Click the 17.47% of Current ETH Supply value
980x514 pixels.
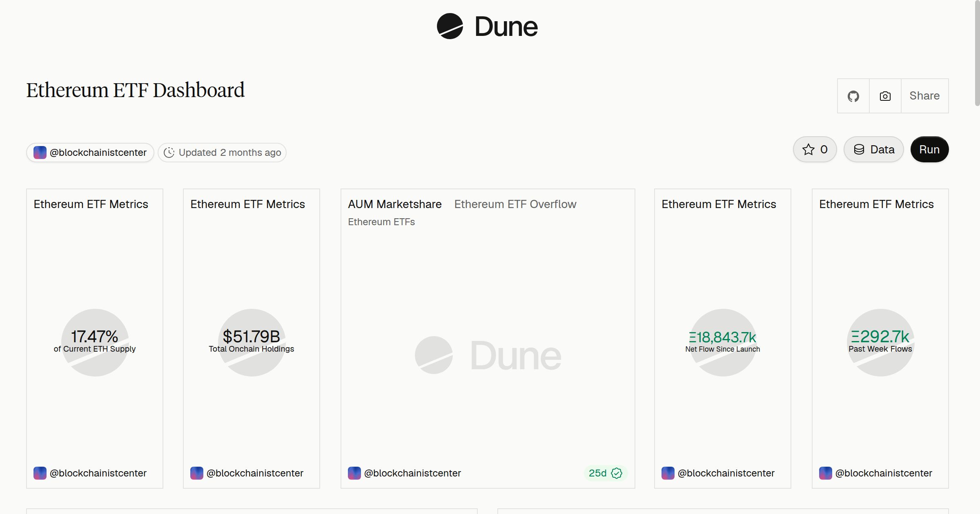click(95, 341)
